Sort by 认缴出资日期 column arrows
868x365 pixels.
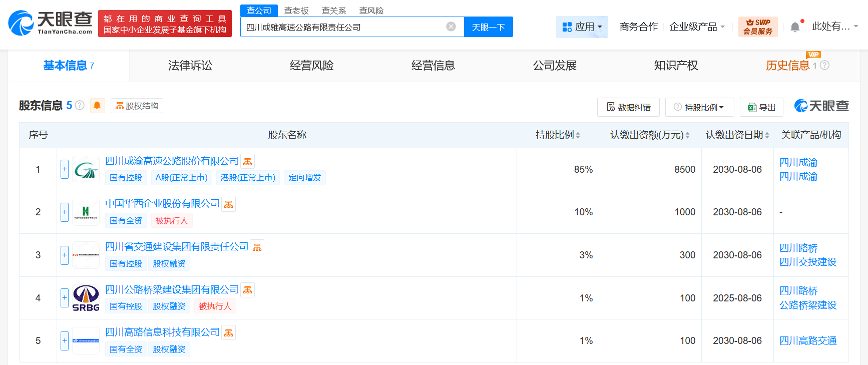tap(767, 135)
